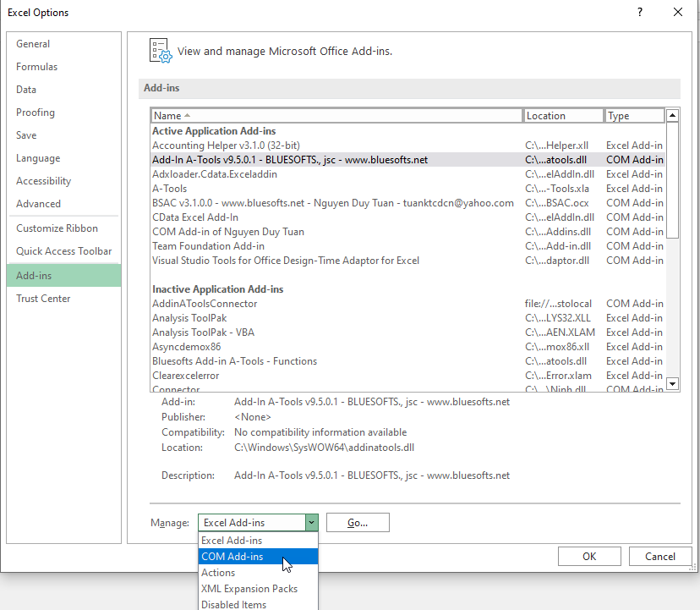The image size is (700, 610).
Task: Select the BSAC v3.1.0.0 add-in row
Action: [408, 202]
